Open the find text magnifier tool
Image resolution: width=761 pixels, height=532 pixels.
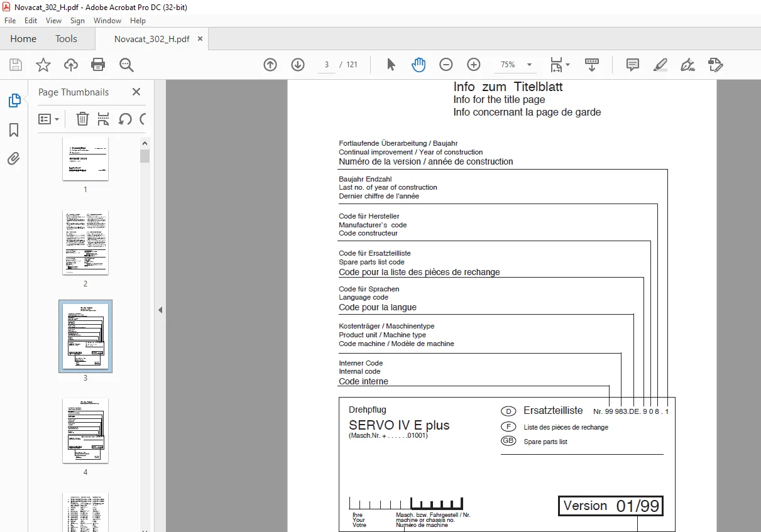(126, 65)
